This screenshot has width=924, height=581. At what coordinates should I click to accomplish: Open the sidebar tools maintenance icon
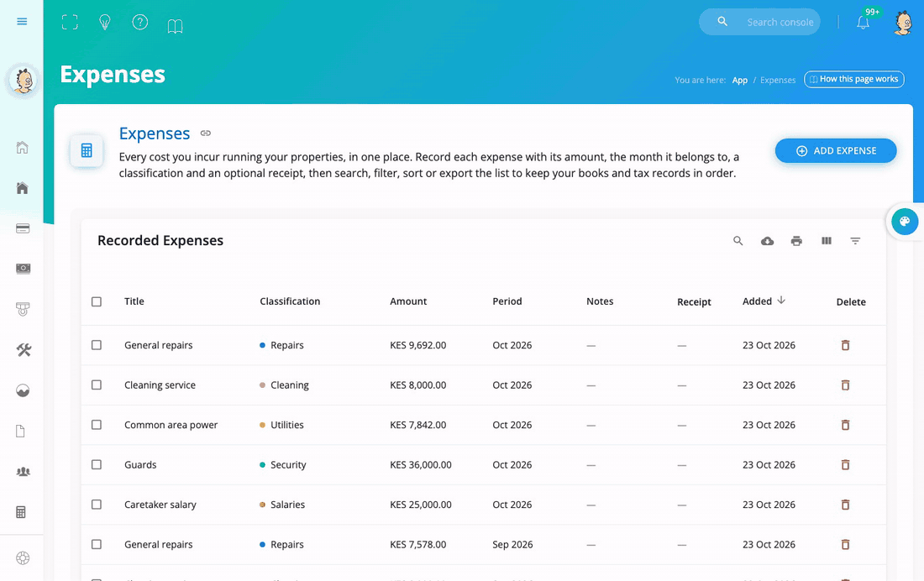pyautogui.click(x=23, y=350)
